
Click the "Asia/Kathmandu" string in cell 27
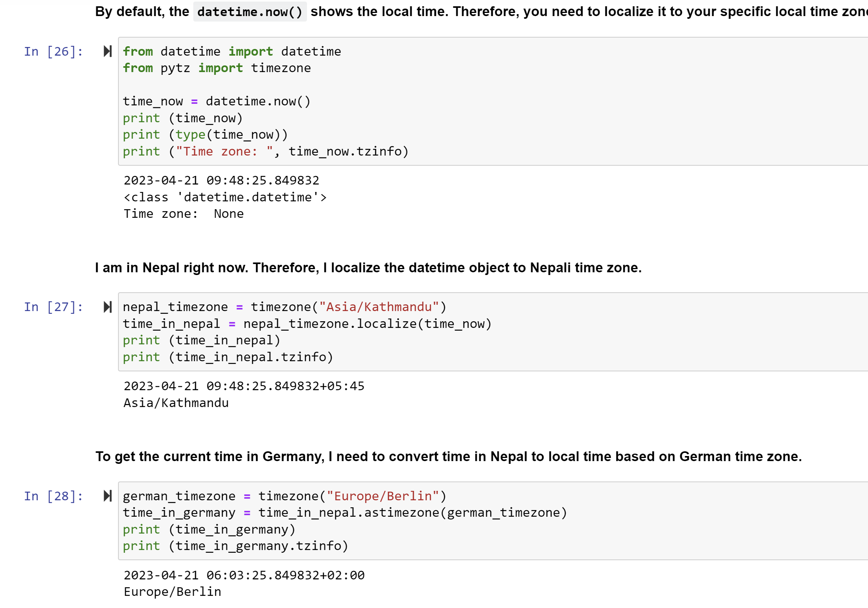tap(378, 307)
